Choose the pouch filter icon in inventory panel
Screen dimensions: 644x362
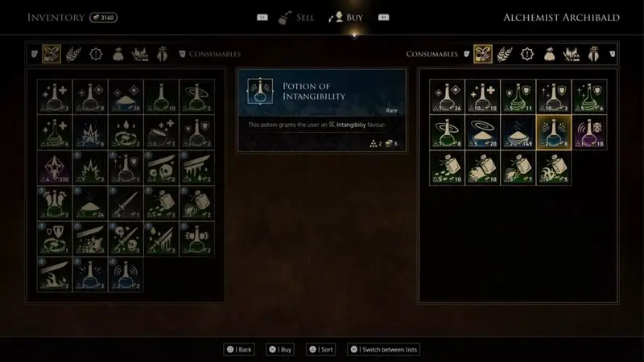tap(118, 54)
